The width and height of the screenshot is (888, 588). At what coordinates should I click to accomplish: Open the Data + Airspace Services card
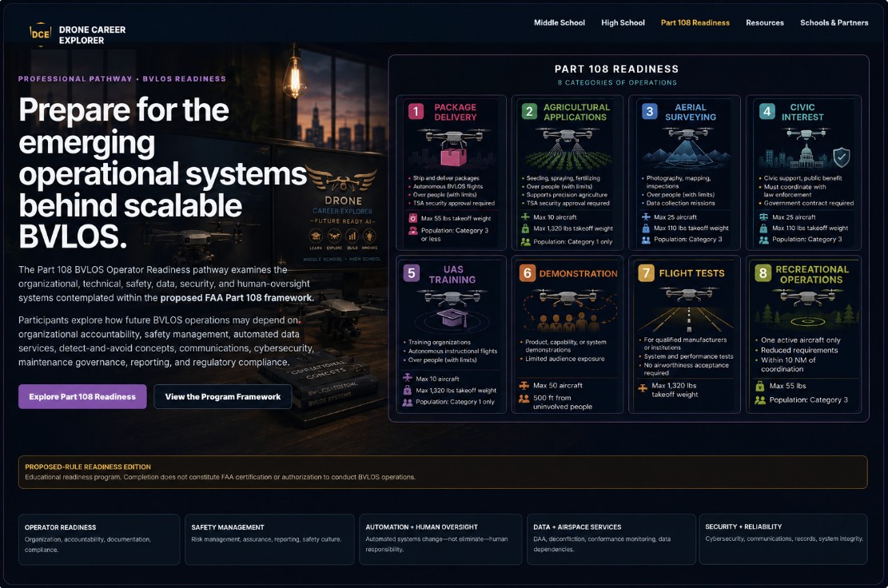tap(611, 539)
